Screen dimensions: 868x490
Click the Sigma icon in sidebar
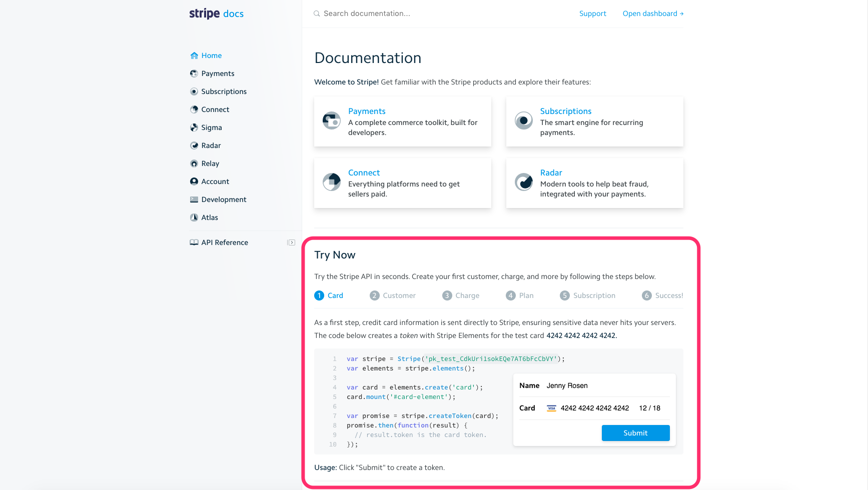194,127
